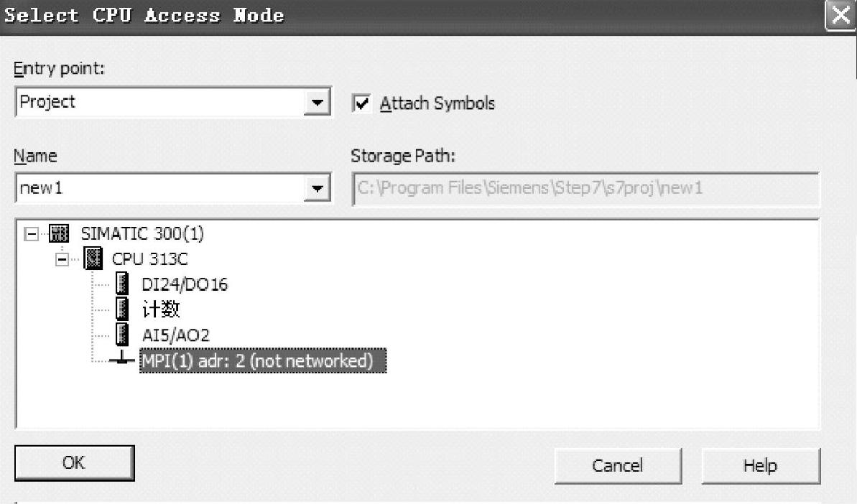The width and height of the screenshot is (857, 504).
Task: Select MPI(1) adr: 2 (not networked) entry
Action: (262, 360)
